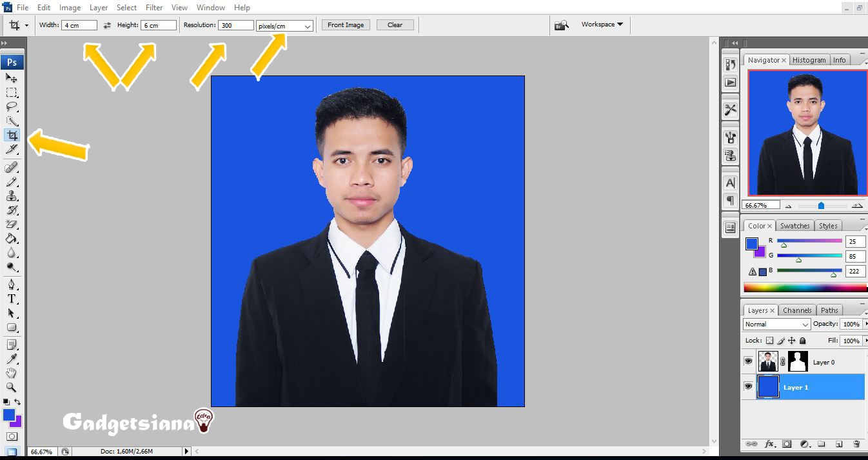Select the Move tool
Image resolution: width=868 pixels, height=460 pixels.
(x=12, y=77)
